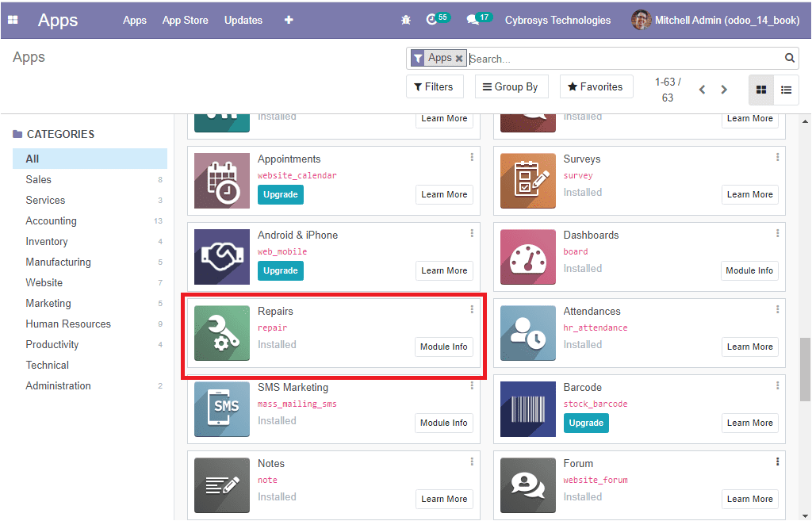812x521 pixels.
Task: Select the Human Resources category
Action: pyautogui.click(x=90, y=324)
